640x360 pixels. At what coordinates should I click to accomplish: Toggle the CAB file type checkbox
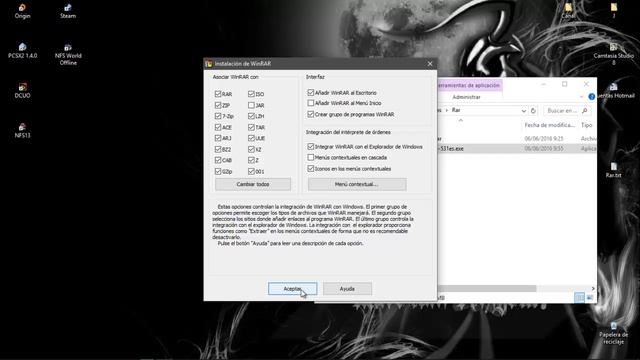point(218,160)
